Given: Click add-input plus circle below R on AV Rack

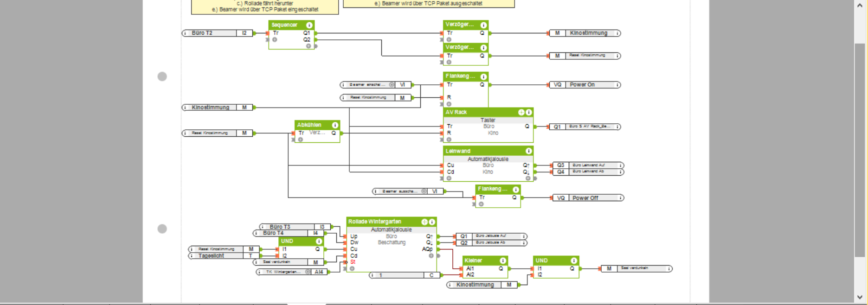Looking at the screenshot, I should coord(449,140).
